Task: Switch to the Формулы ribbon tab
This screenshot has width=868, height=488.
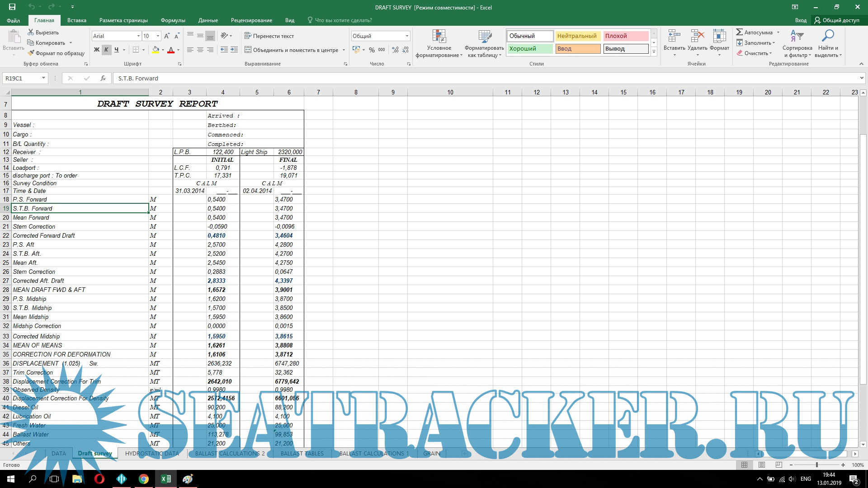Action: (x=173, y=20)
